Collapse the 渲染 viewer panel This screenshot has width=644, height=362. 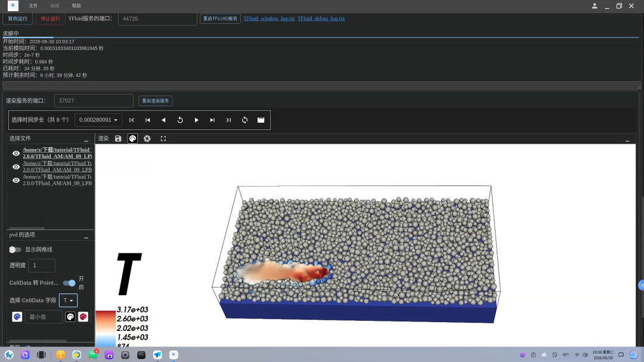[627, 140]
